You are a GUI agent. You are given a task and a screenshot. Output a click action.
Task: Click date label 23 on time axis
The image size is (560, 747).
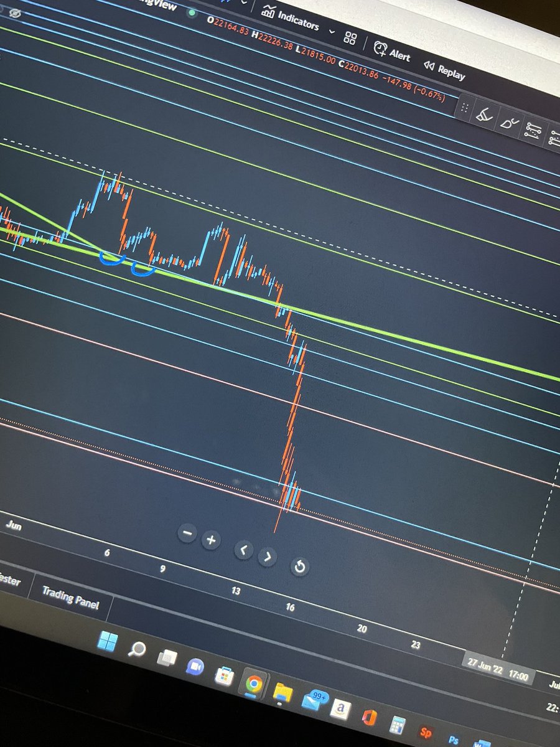[416, 645]
